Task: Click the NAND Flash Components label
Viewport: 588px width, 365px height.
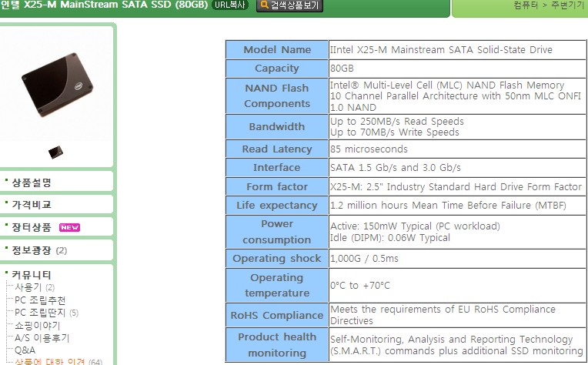Action: pyautogui.click(x=277, y=95)
